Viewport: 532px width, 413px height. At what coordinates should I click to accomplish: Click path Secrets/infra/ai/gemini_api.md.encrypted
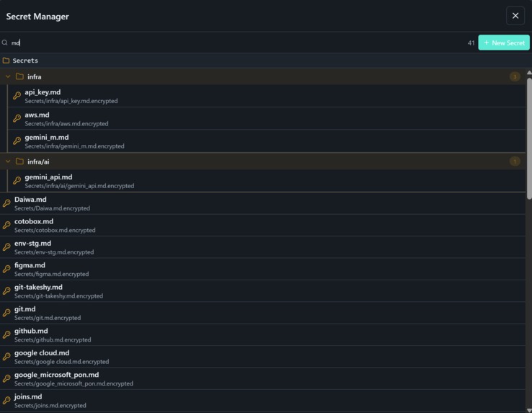point(79,186)
